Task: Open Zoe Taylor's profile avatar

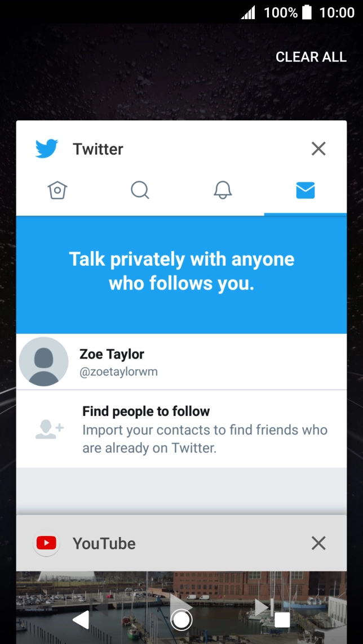Action: pos(44,361)
